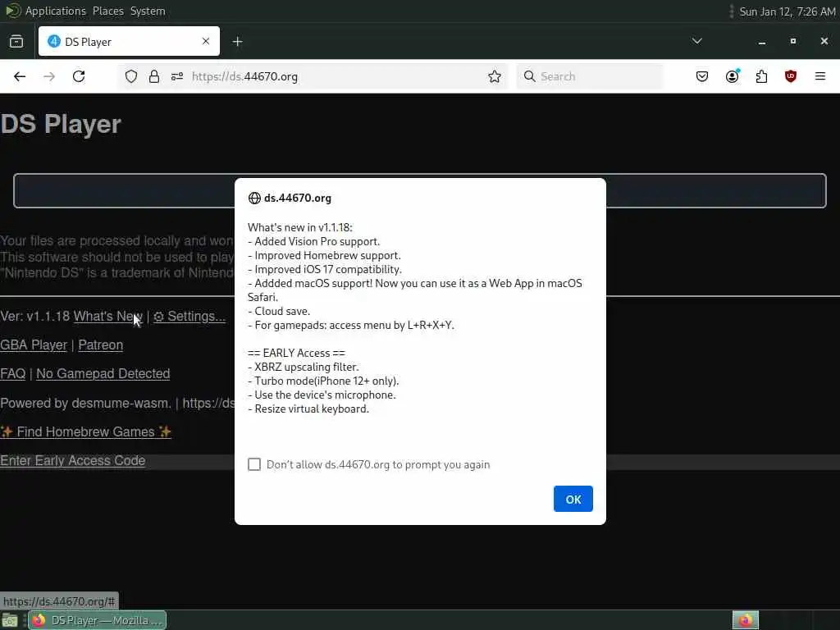Check 'Don't allow ds.44670.org to prompt you again'
The width and height of the screenshot is (840, 630).
pyautogui.click(x=254, y=464)
